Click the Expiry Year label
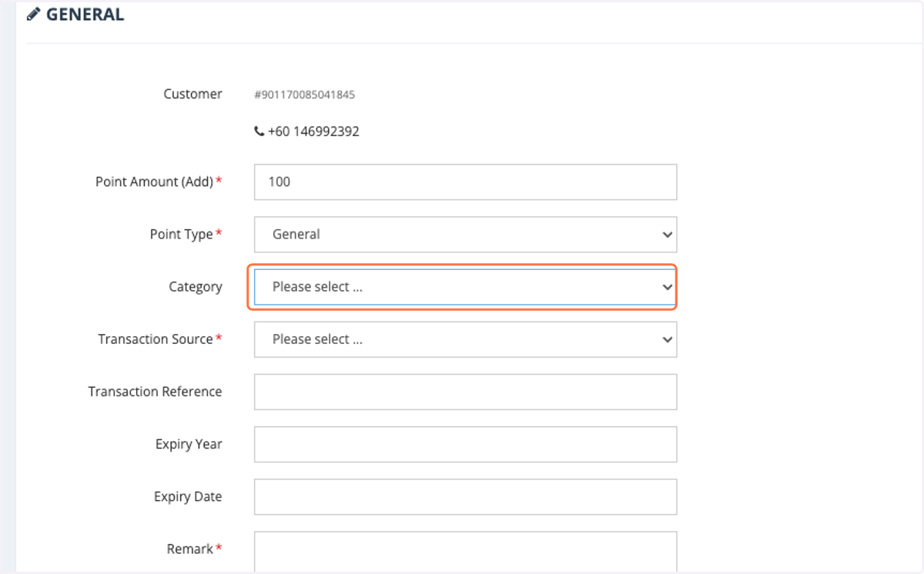 pos(189,444)
